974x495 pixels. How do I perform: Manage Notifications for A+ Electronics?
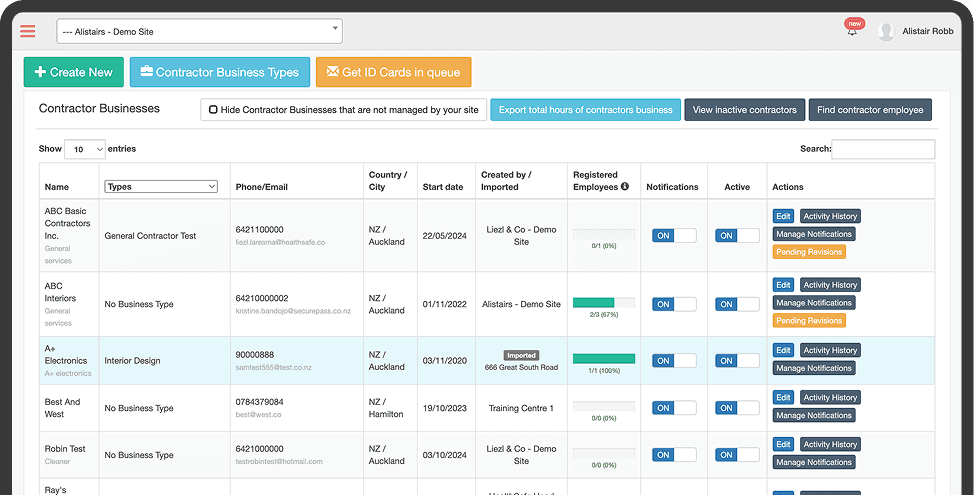pos(814,368)
